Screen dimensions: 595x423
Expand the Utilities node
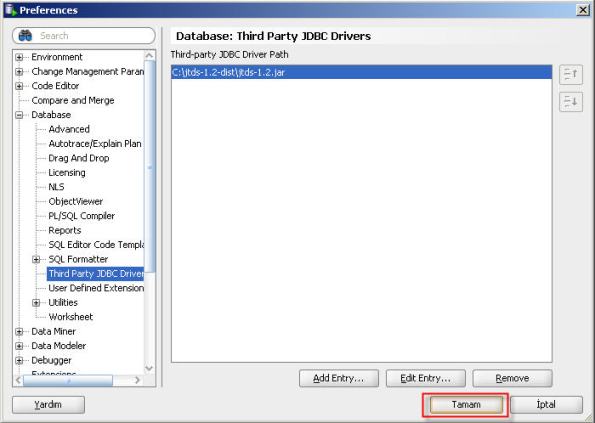pos(36,303)
